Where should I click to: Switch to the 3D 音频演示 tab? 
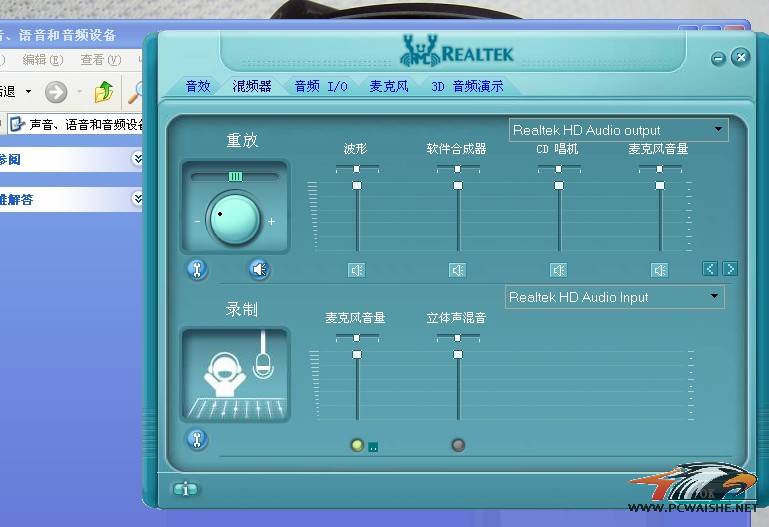pos(467,86)
